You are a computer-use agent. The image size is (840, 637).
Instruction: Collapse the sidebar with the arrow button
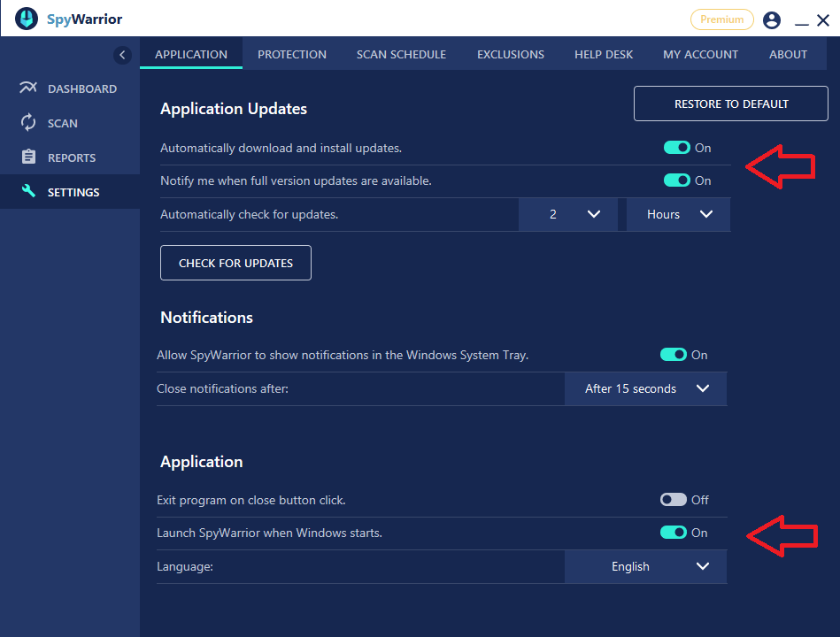pyautogui.click(x=122, y=55)
